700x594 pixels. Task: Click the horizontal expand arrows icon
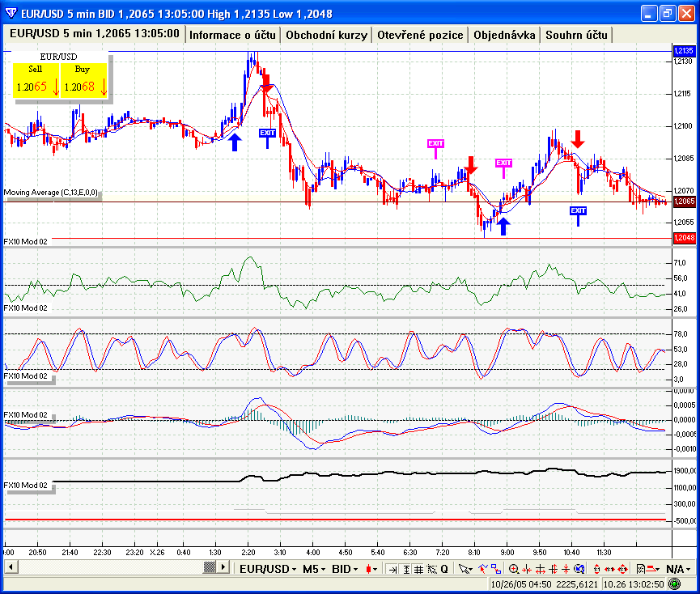[x=541, y=569]
